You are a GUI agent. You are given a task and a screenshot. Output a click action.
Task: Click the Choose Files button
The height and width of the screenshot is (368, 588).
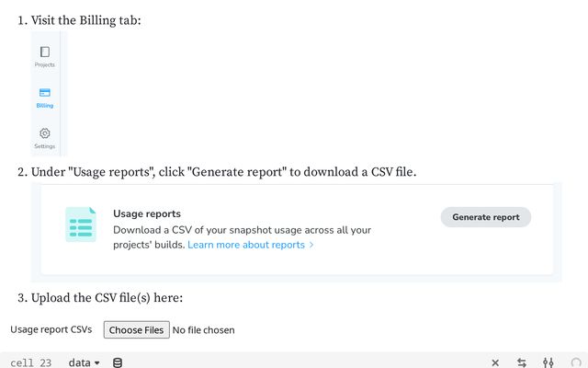[x=137, y=329]
